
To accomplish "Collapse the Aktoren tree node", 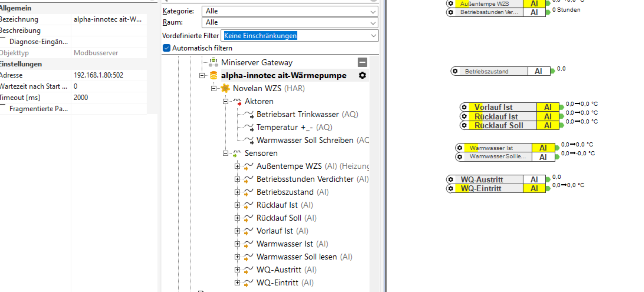I will [226, 101].
